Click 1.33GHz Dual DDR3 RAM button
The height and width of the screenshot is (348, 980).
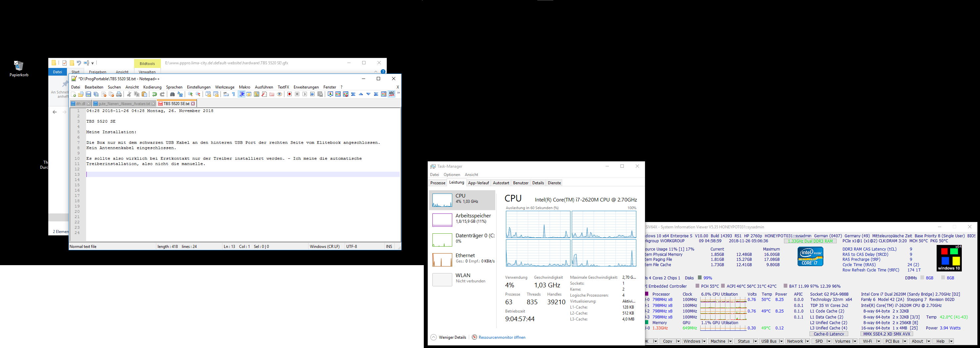pos(810,241)
